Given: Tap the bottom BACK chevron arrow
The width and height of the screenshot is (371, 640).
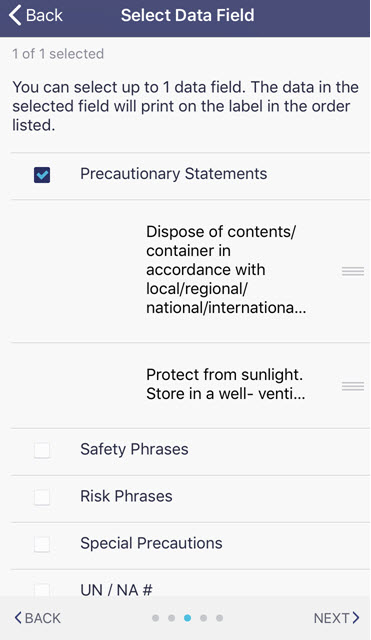Looking at the screenshot, I should (x=18, y=618).
